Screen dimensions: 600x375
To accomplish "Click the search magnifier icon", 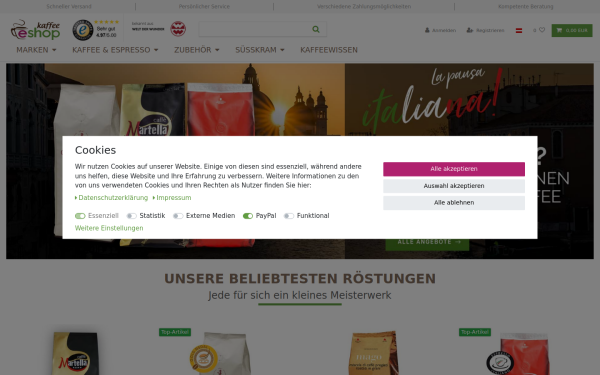I will [316, 29].
